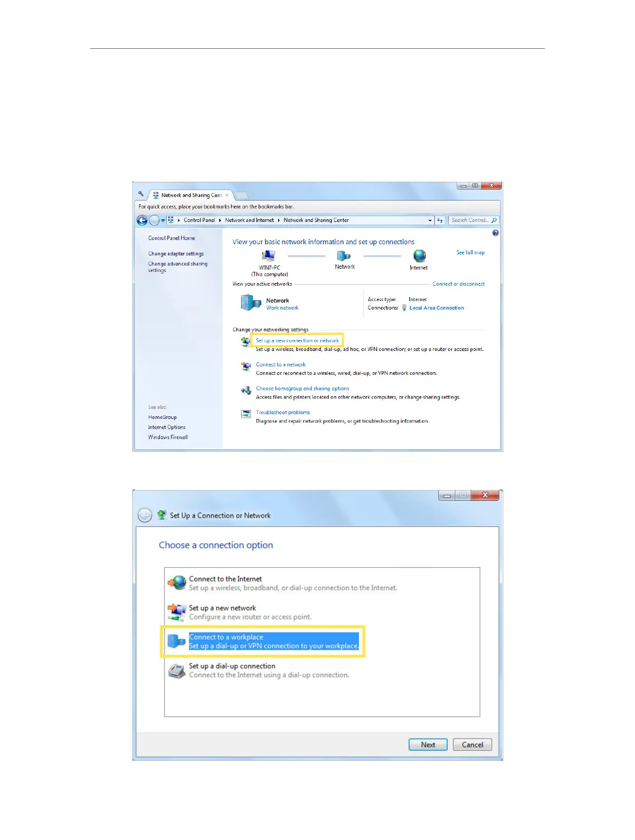Click the Set up new connection icon

coord(245,341)
